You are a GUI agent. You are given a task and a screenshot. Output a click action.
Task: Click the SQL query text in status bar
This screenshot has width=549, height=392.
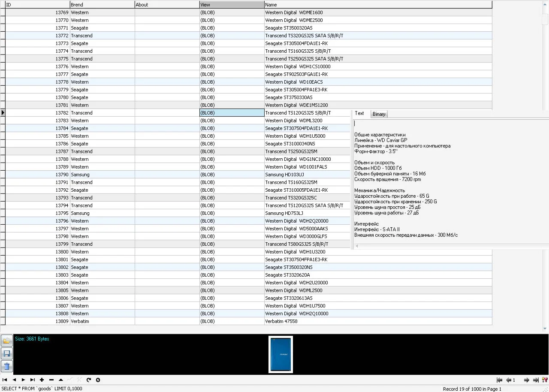coord(42,389)
